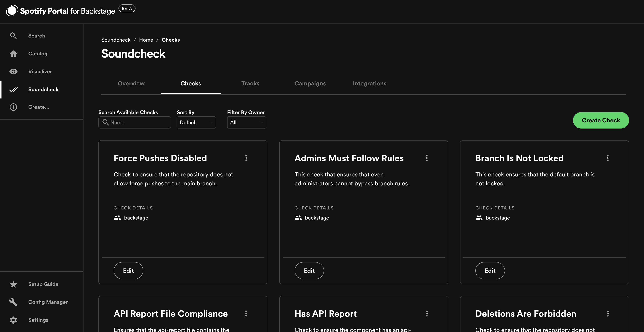Click the Spotify Portal logo icon
Image resolution: width=644 pixels, height=332 pixels.
(x=12, y=11)
